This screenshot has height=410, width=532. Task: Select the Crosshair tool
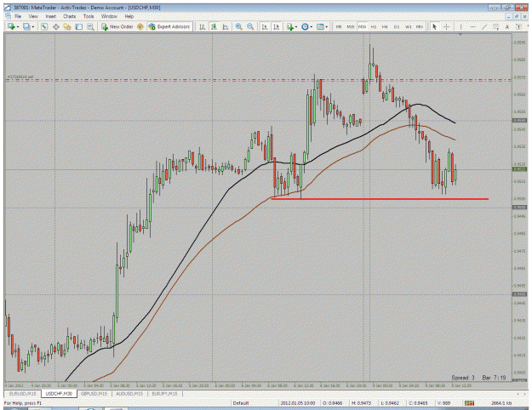coord(447,26)
